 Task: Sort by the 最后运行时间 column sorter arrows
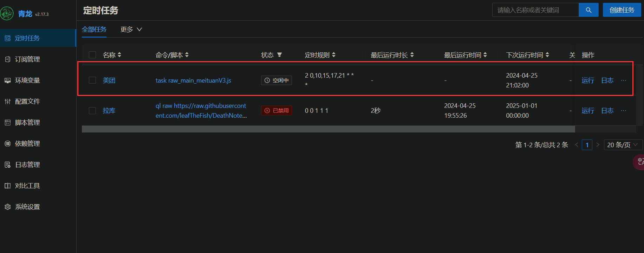click(485, 55)
